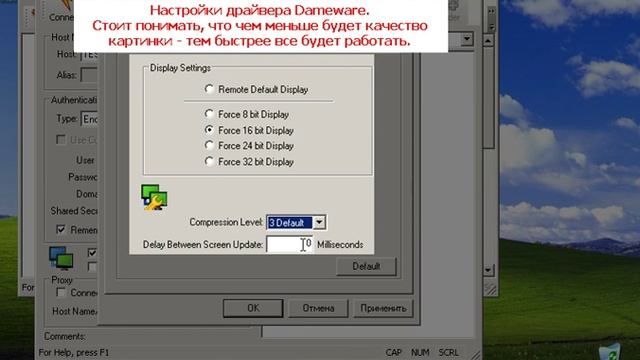This screenshot has height=360, width=640.
Task: Toggle the greyed Use Current checkbox
Action: (x=61, y=140)
